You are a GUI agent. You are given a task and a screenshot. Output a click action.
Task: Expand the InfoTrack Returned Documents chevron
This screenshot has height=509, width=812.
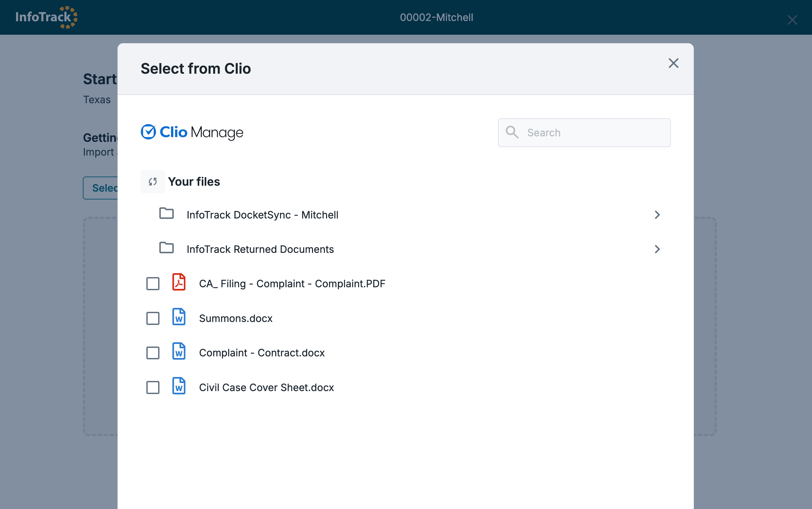click(657, 249)
